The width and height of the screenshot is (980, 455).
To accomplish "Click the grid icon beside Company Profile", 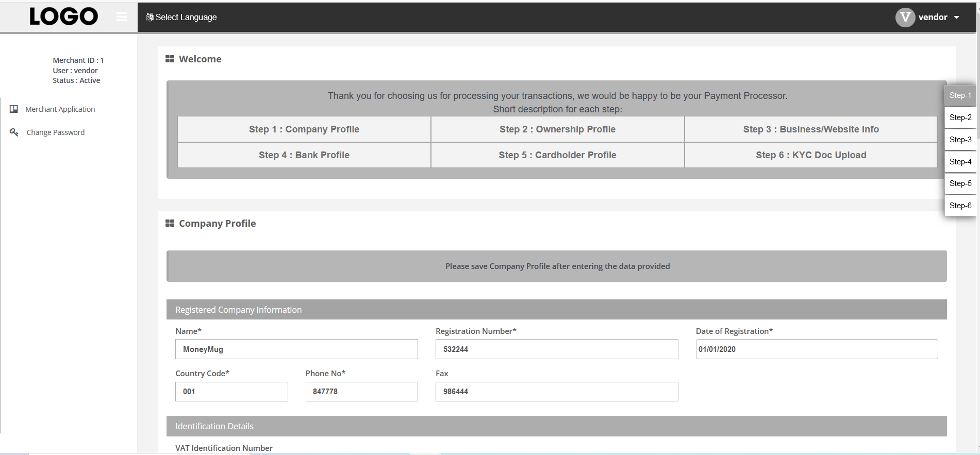I will click(170, 223).
